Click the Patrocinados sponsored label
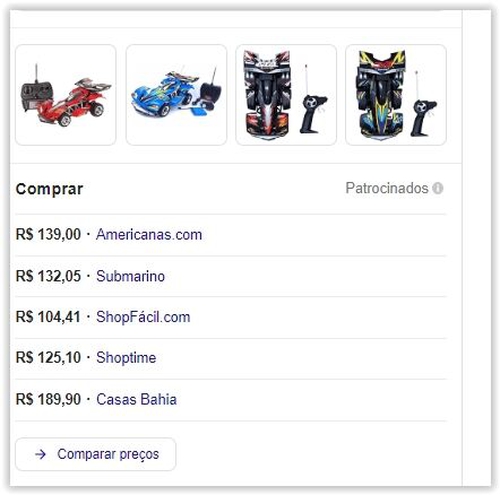The image size is (500, 495). (x=387, y=188)
